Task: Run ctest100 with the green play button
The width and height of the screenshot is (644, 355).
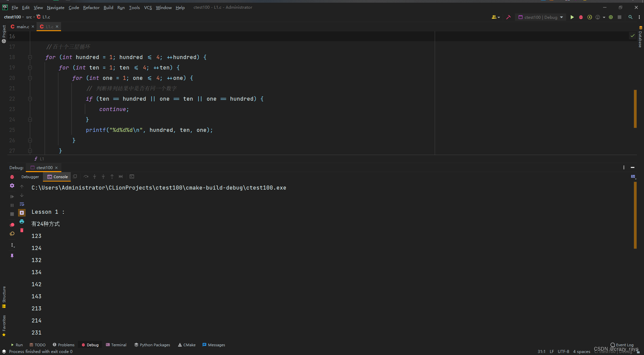Action: 572,17
